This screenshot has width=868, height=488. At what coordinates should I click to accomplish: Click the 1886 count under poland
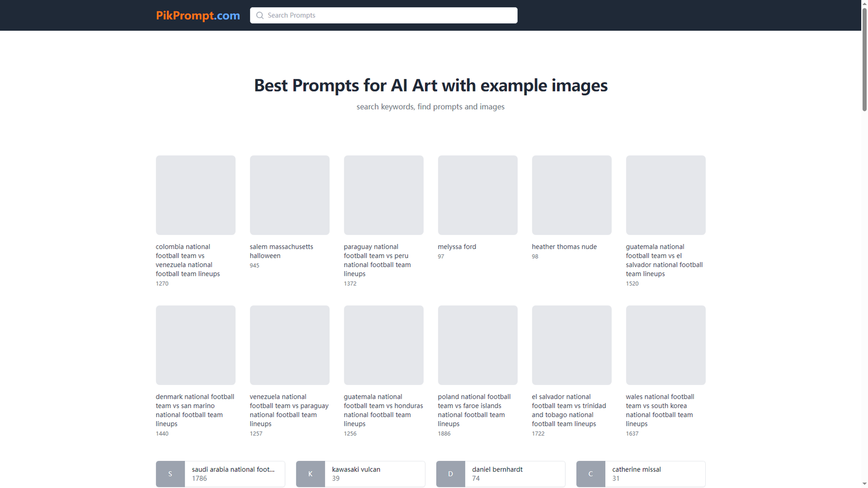tap(444, 434)
